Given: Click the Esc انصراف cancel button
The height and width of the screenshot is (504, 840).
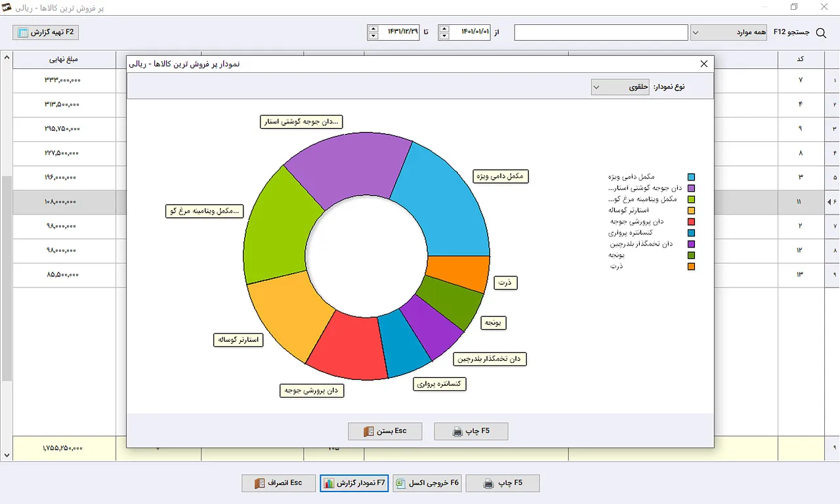Looking at the screenshot, I should pos(279,483).
